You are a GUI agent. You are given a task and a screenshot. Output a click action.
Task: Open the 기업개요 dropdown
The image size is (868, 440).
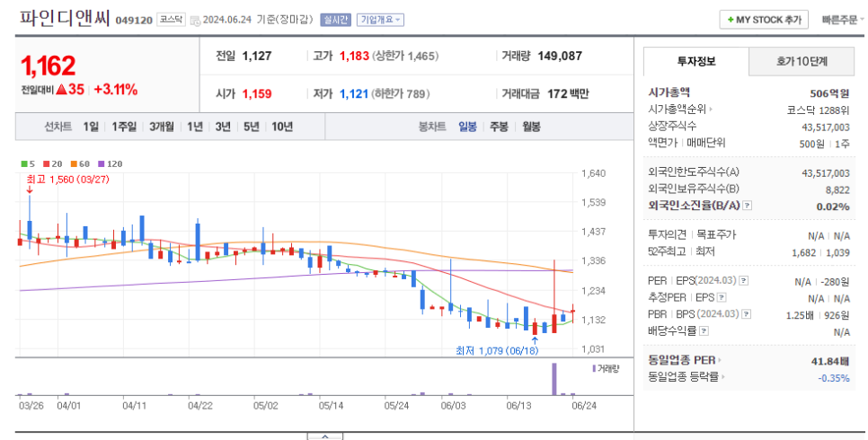point(380,20)
